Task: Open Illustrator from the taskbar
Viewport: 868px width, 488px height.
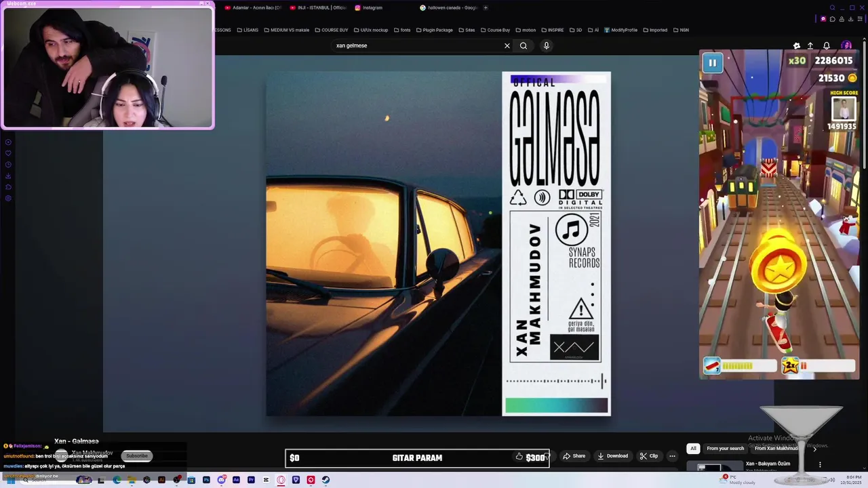Action: coord(161,480)
